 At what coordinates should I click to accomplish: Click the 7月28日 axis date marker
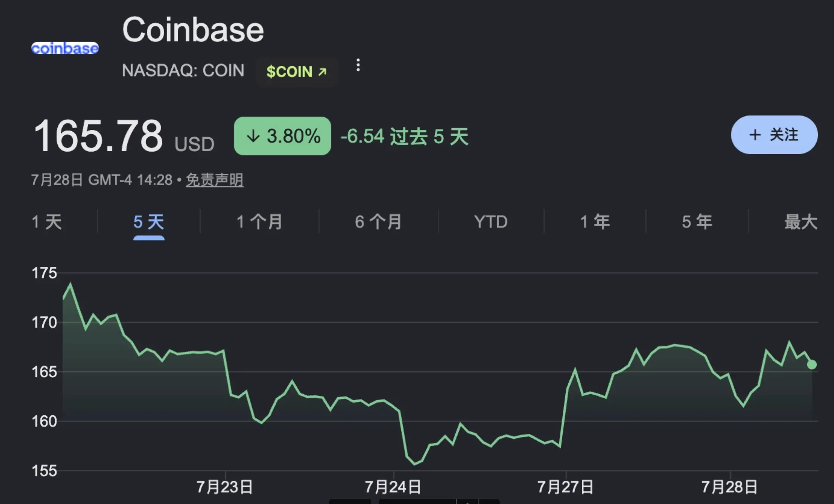pos(729,487)
